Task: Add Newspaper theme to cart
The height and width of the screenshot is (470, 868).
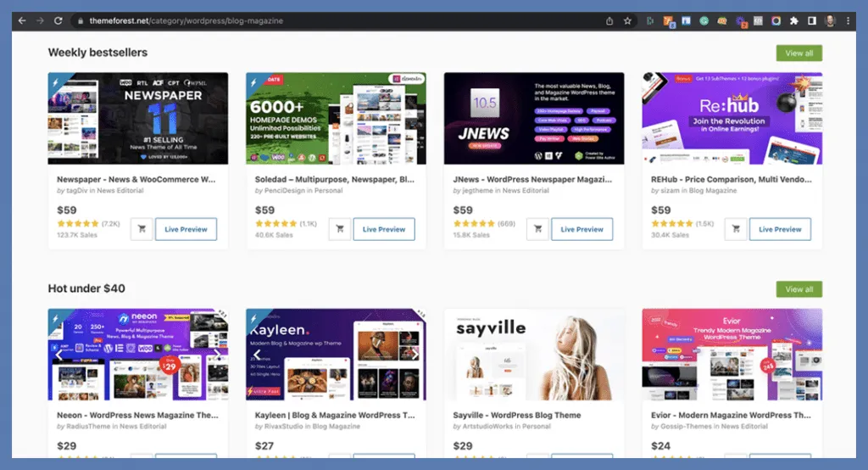Action: (142, 229)
